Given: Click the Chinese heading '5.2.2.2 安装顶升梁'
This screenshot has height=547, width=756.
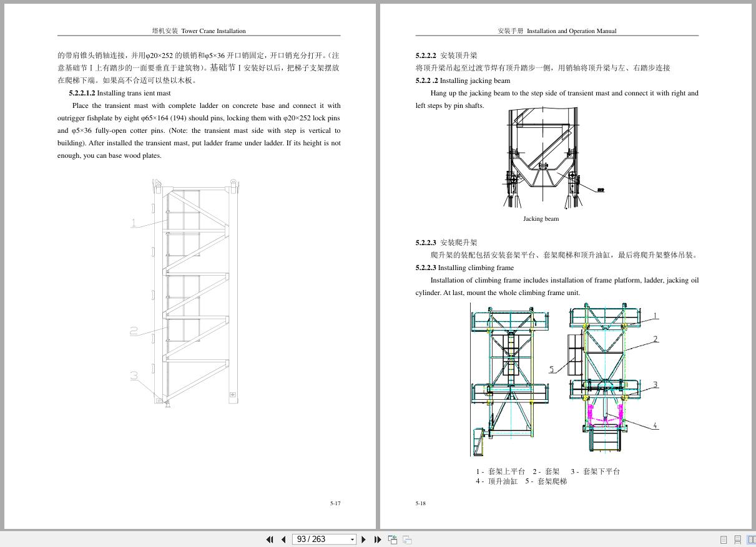Looking at the screenshot, I should [x=446, y=56].
